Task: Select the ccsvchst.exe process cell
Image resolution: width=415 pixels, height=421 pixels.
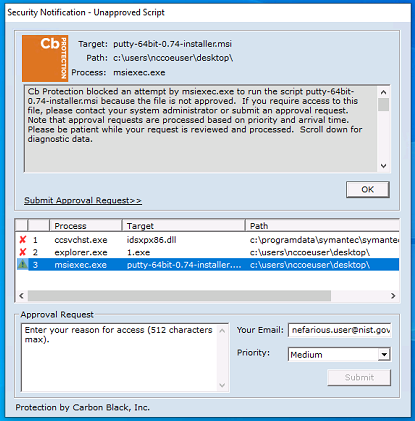Action: [81, 240]
